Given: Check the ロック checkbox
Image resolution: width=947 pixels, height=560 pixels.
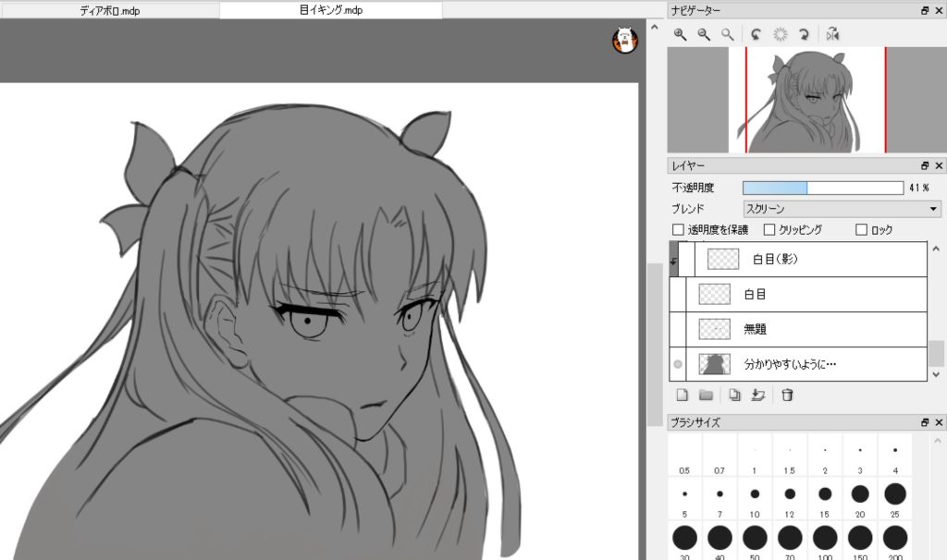Looking at the screenshot, I should pos(861,229).
